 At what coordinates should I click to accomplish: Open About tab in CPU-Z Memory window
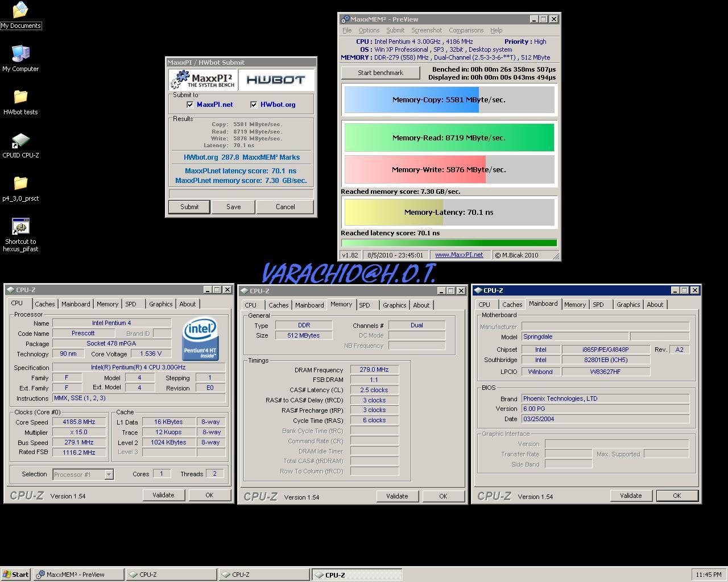click(421, 305)
